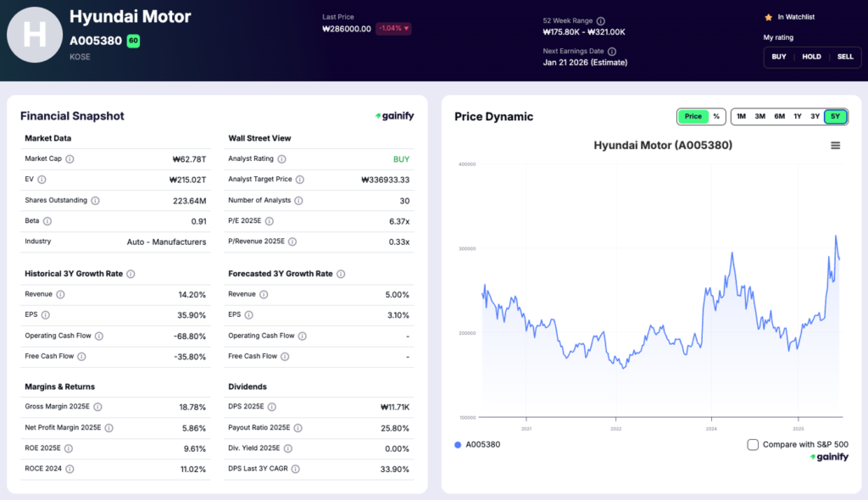This screenshot has width=868, height=500.
Task: Rate the stock as BUY
Action: coord(778,57)
